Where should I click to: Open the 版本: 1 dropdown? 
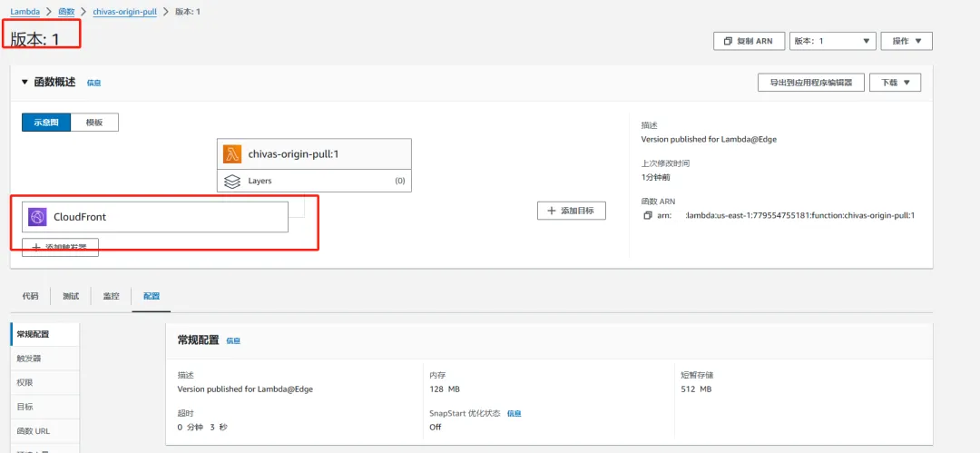(831, 41)
